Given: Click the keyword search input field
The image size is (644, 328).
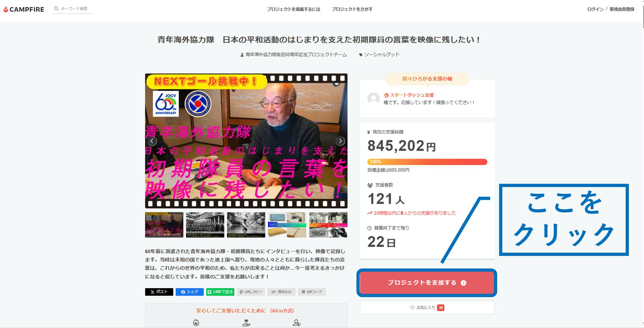Looking at the screenshot, I should tap(76, 9).
